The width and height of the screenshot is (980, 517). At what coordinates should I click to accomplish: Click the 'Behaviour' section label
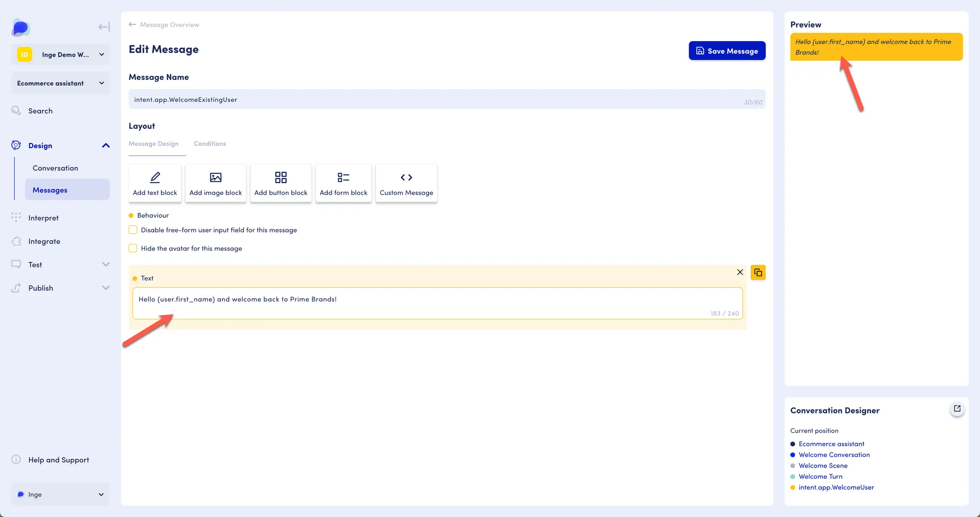[x=153, y=215]
